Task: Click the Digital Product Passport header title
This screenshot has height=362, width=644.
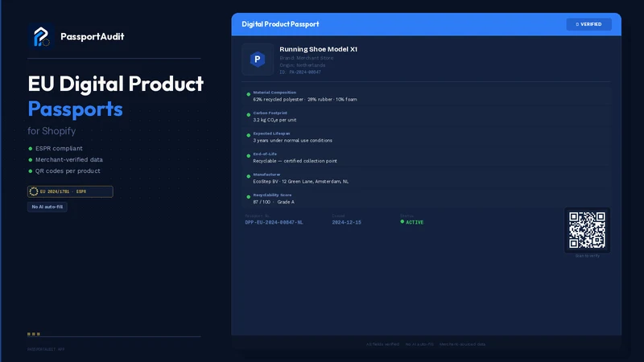Action: 280,24
